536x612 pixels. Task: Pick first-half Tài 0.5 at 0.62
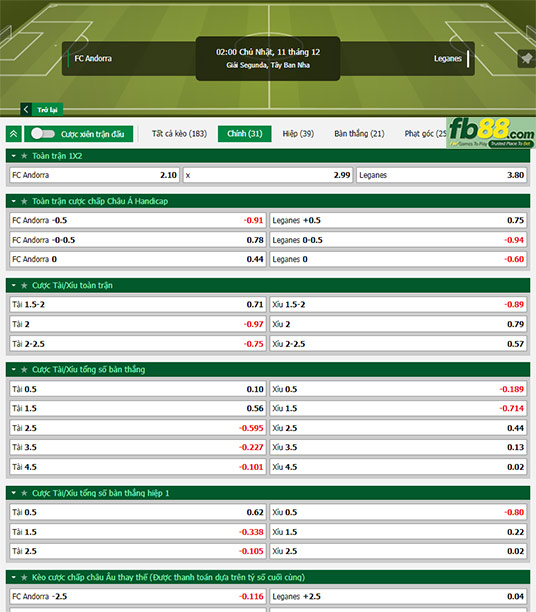point(138,512)
